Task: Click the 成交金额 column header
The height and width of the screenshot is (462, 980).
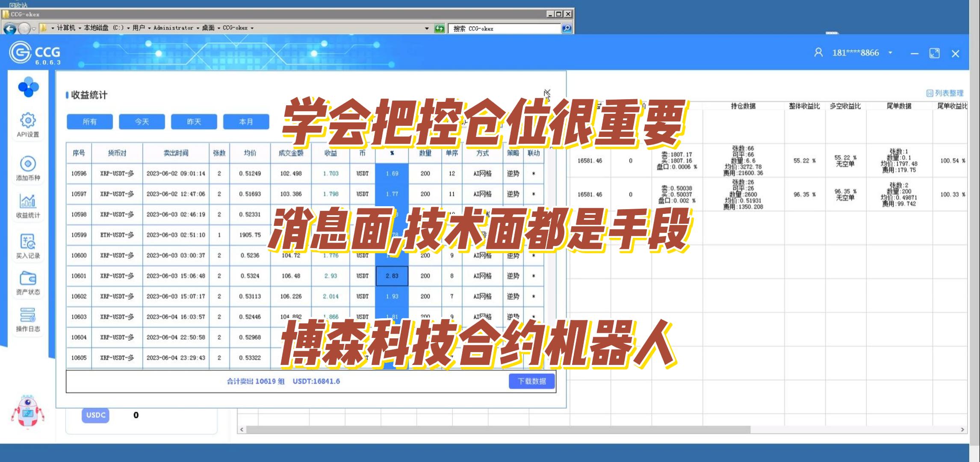Action: click(291, 153)
